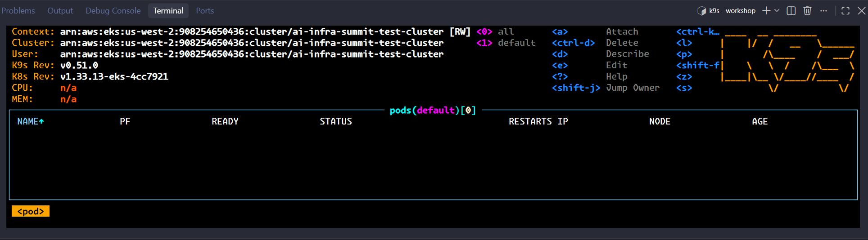The image size is (868, 240).
Task: Click the Context ARN value
Action: pyautogui.click(x=252, y=31)
